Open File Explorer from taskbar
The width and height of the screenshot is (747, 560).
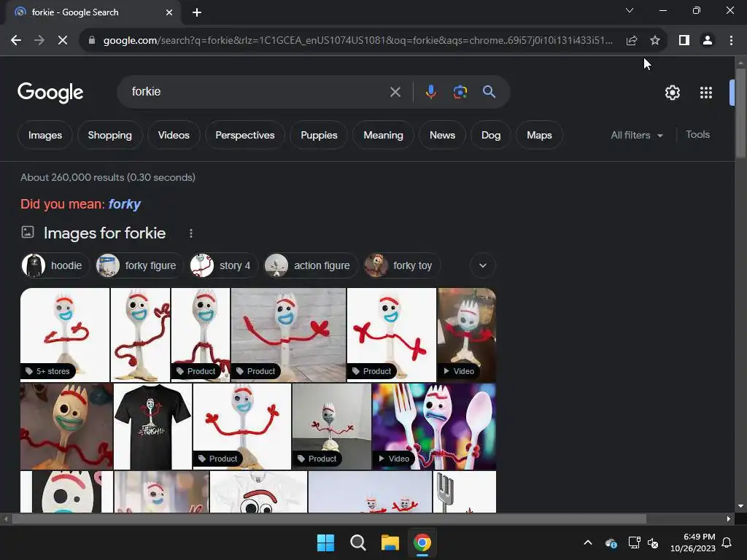[390, 542]
